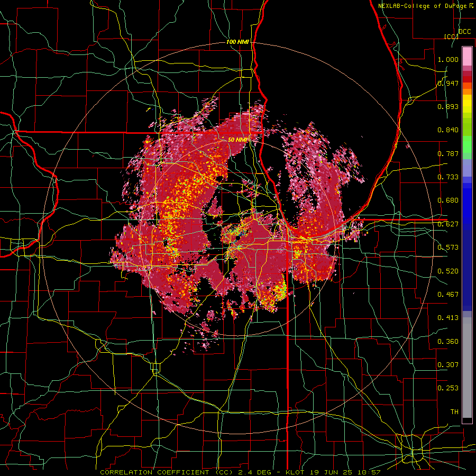Select the 0.787 scale value
This screenshot has height=476, width=476.
point(448,153)
